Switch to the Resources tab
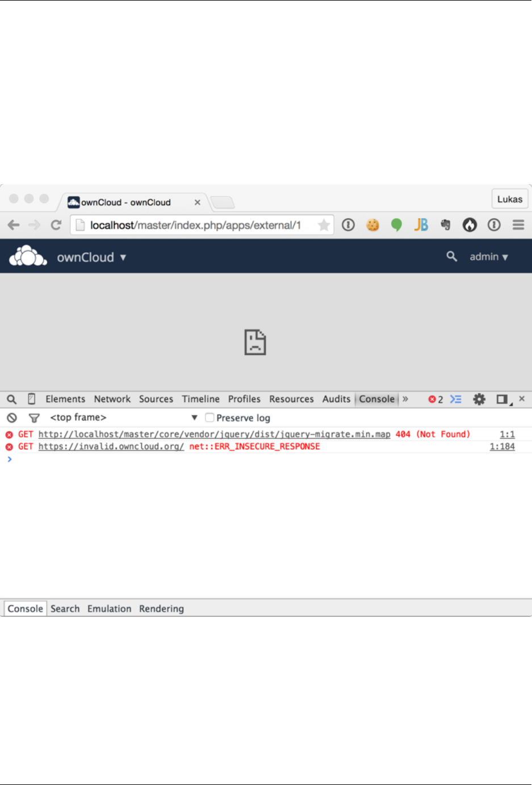 click(291, 399)
